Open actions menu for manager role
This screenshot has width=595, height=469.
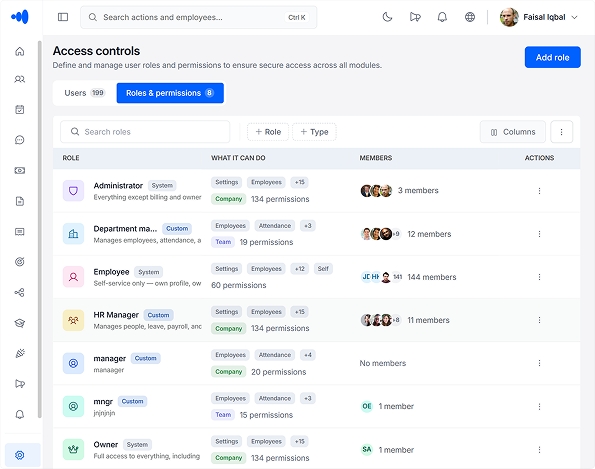pyautogui.click(x=539, y=363)
